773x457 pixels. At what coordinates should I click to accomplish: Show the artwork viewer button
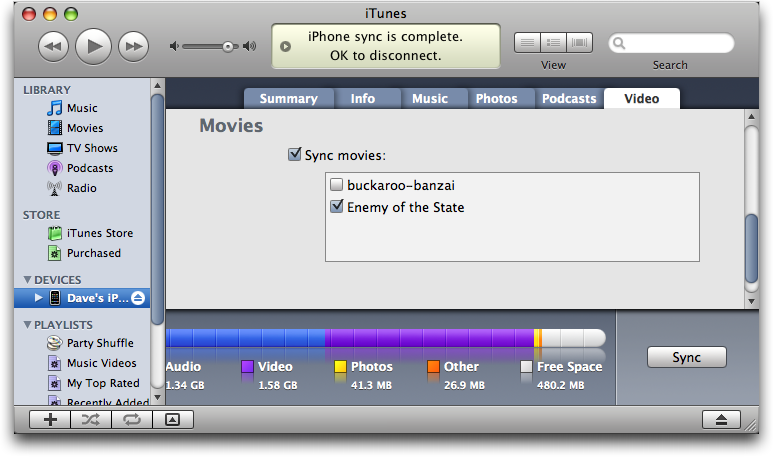(173, 420)
